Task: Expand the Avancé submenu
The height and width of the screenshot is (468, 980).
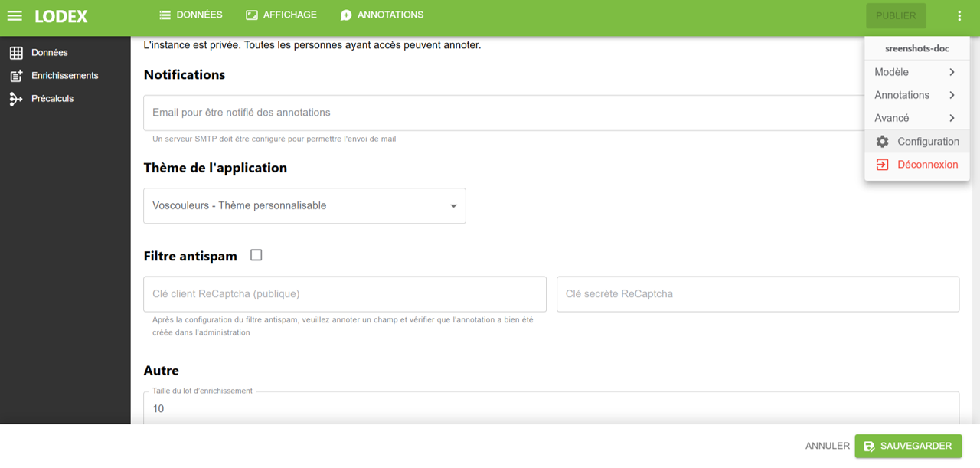Action: 916,118
